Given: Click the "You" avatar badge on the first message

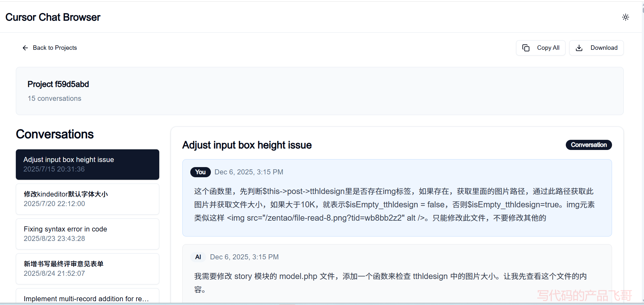Looking at the screenshot, I should tap(200, 172).
